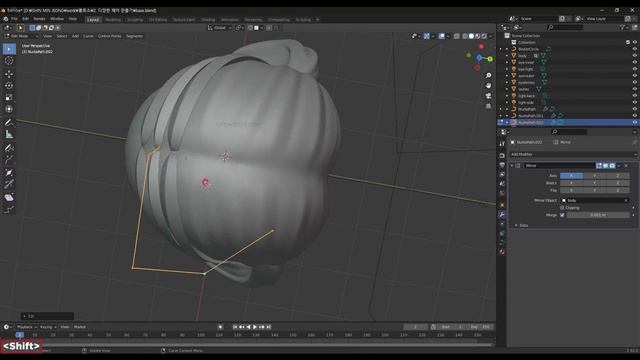The image size is (640, 360).
Task: Toggle Mirror modifier realtime display icon
Action: [606, 166]
